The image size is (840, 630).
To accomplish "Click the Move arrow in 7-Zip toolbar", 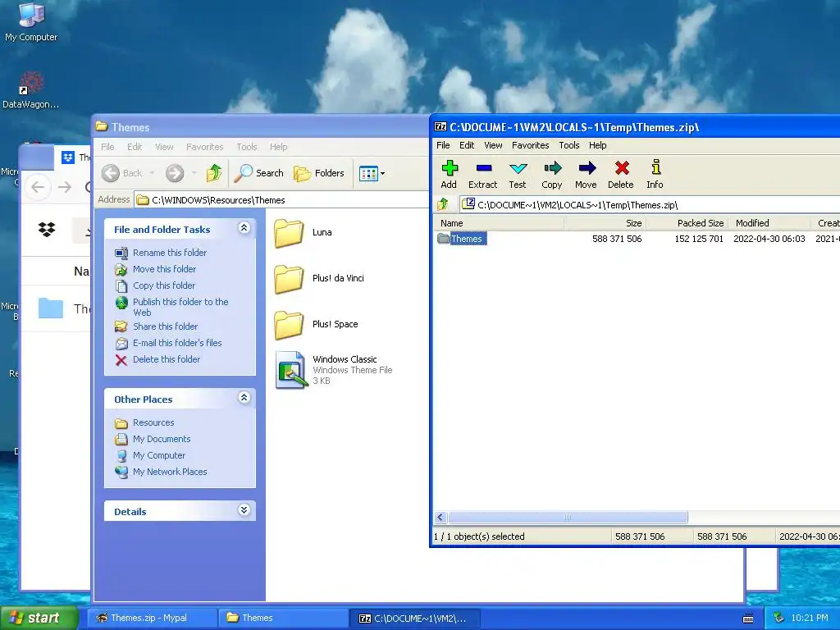I will click(586, 175).
